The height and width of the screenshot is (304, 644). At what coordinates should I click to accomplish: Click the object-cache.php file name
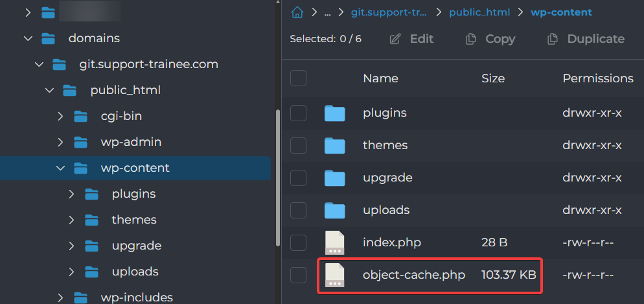[414, 275]
